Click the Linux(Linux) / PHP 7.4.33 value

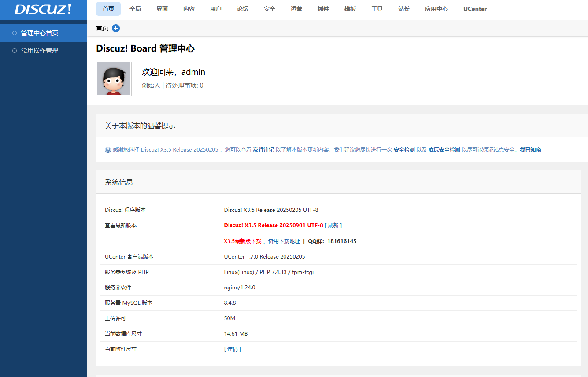point(269,272)
